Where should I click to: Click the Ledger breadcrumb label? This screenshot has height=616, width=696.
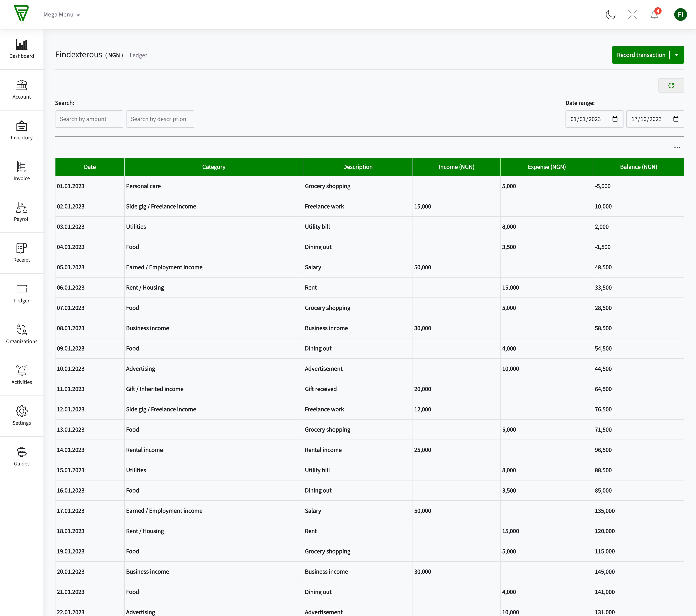(x=138, y=55)
